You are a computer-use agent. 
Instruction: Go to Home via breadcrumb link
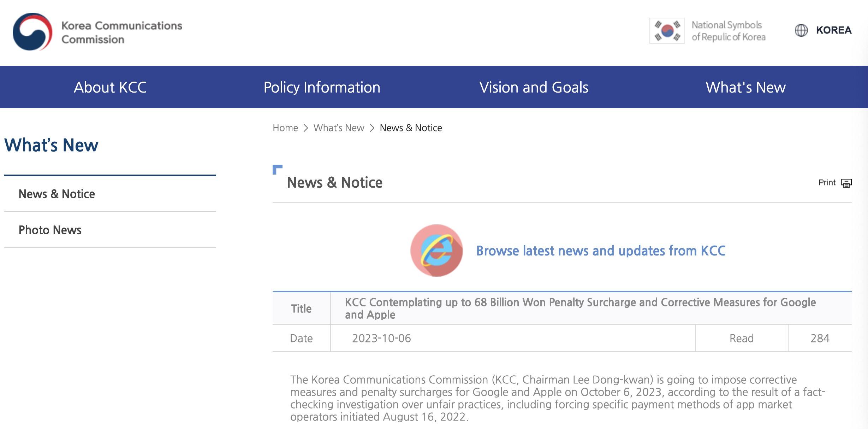tap(285, 128)
